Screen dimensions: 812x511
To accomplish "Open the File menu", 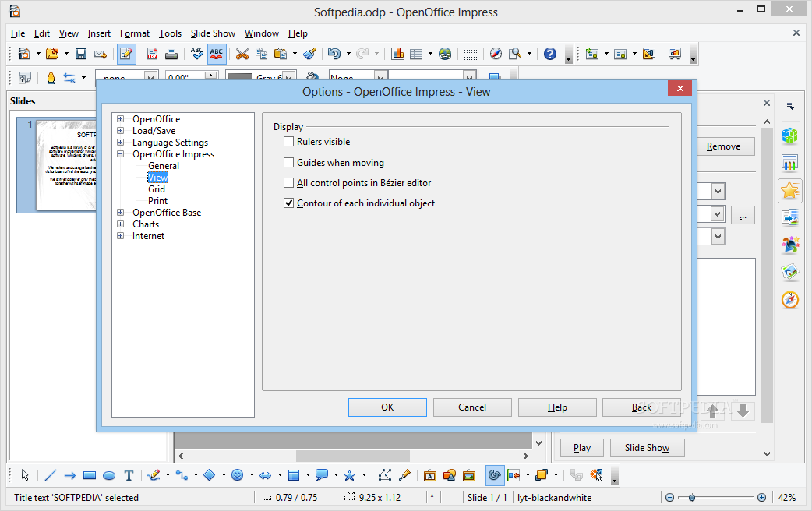I will coord(18,33).
